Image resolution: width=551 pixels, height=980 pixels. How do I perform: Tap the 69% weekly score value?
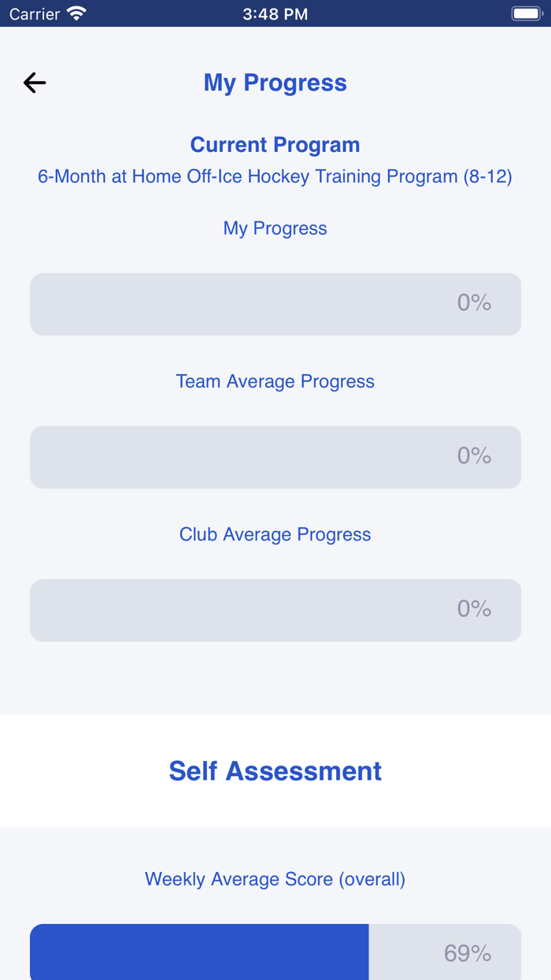[x=468, y=953]
